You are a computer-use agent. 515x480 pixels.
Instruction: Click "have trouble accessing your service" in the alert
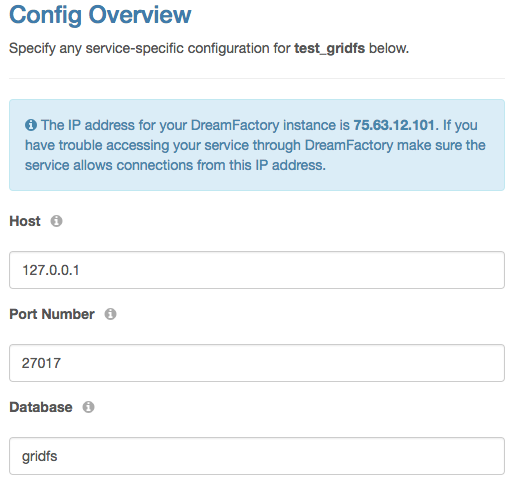point(137,145)
